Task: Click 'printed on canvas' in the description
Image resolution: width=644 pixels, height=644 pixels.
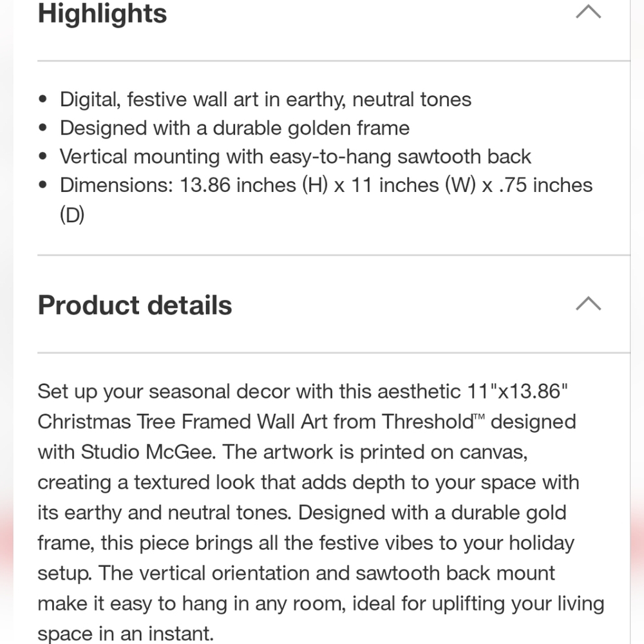Action: coord(444,452)
